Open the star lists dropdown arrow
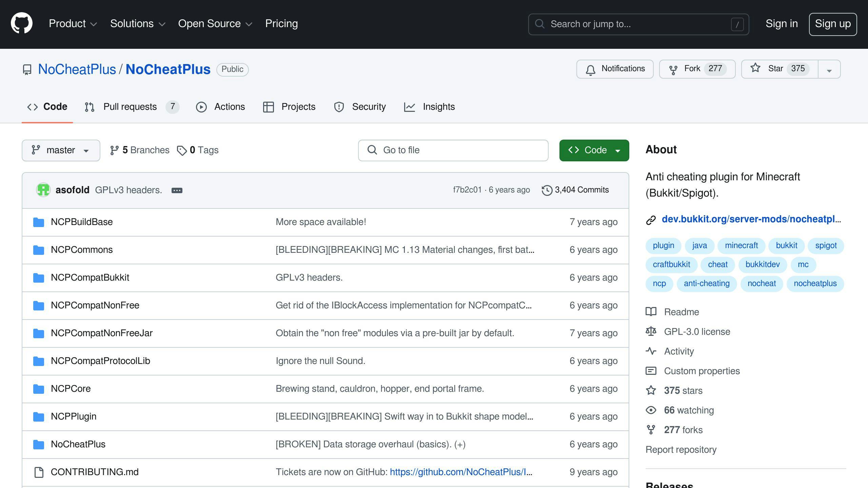 [x=829, y=69]
